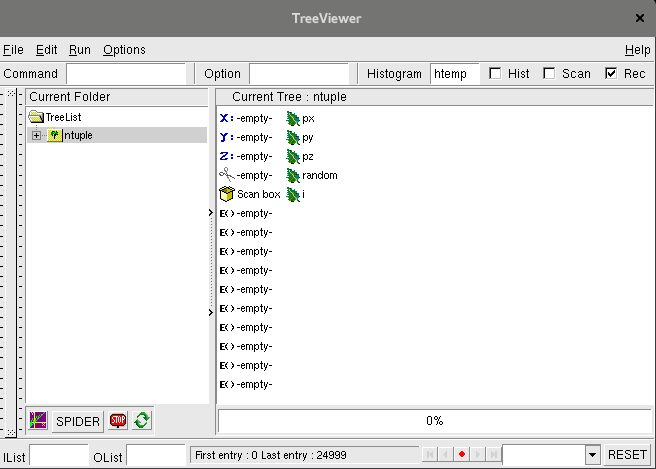656x469 pixels.
Task: Click the SPIDER button
Action: coord(78,421)
